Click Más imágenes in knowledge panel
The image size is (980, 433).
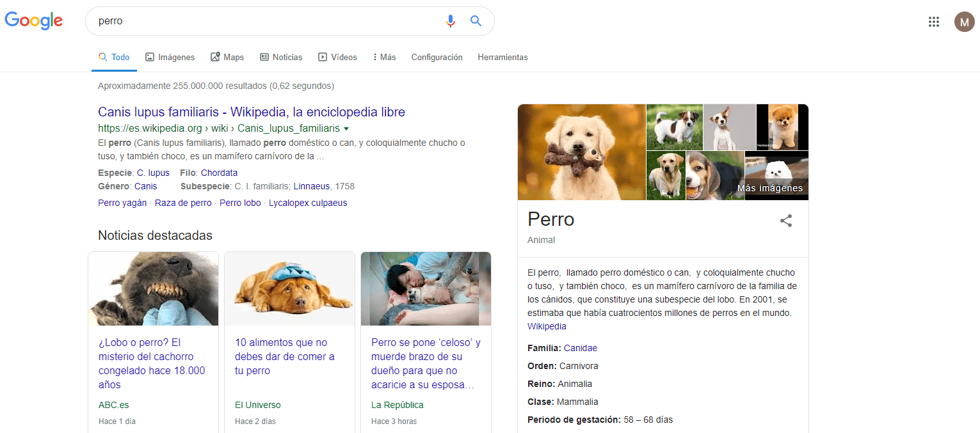point(770,188)
